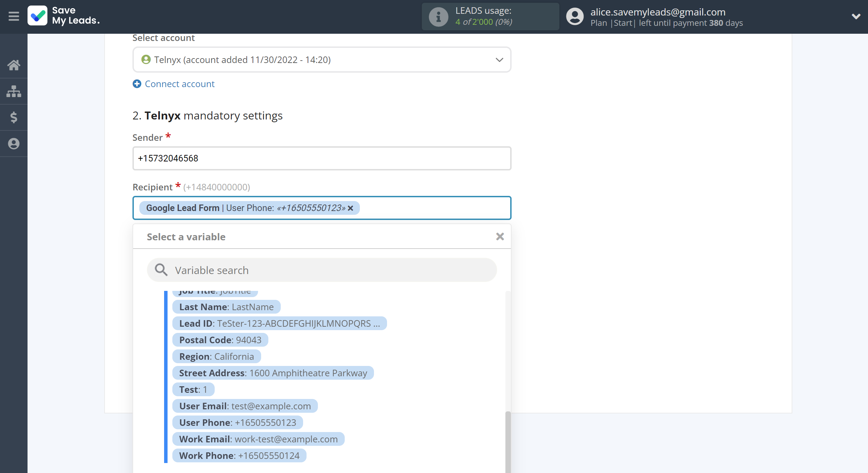Click the variable list scrollbar thumb
This screenshot has width=868, height=473.
508,442
